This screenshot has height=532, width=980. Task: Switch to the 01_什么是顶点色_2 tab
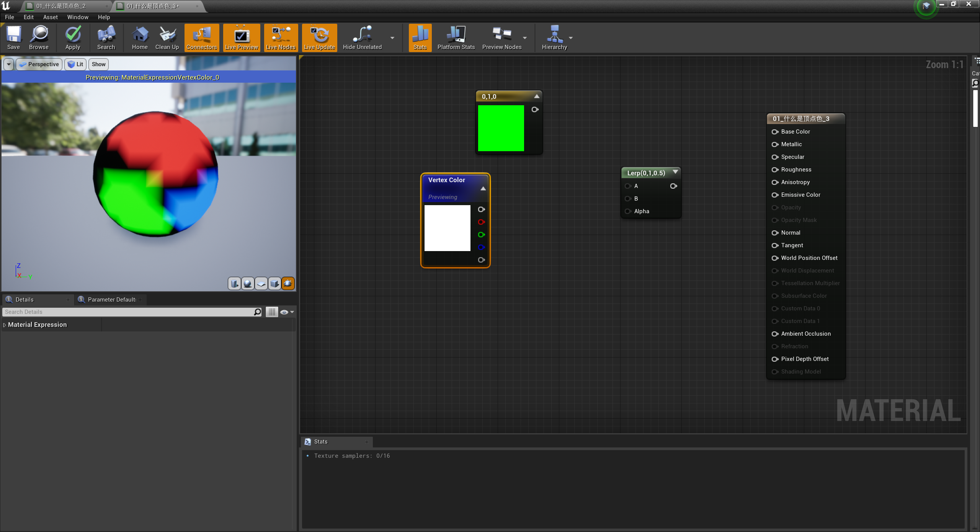(x=61, y=6)
